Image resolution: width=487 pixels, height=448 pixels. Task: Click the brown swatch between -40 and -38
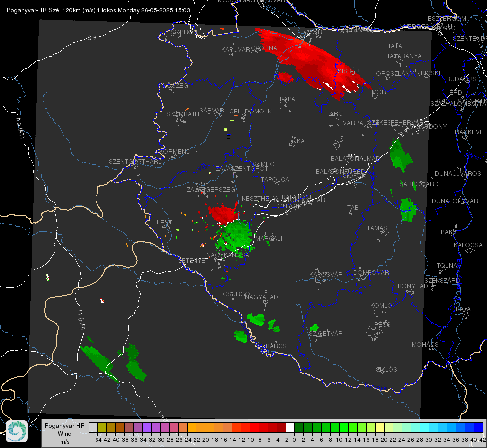click(120, 427)
